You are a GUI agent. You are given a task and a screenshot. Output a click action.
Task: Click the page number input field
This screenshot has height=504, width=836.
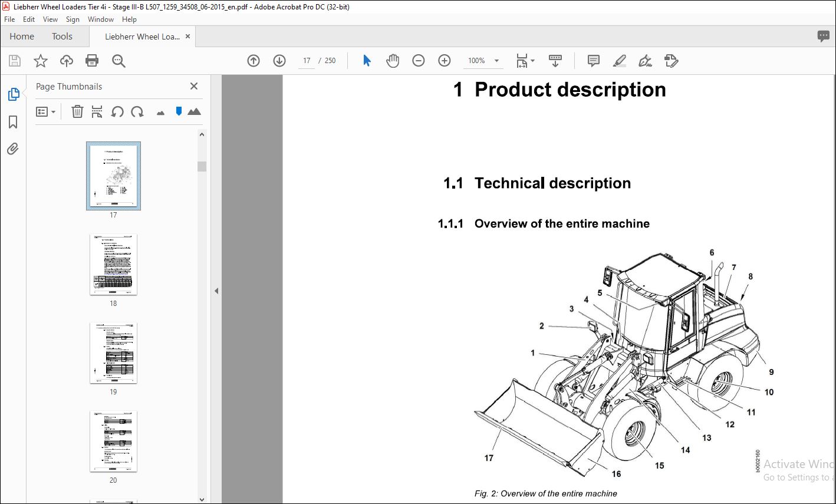(307, 61)
